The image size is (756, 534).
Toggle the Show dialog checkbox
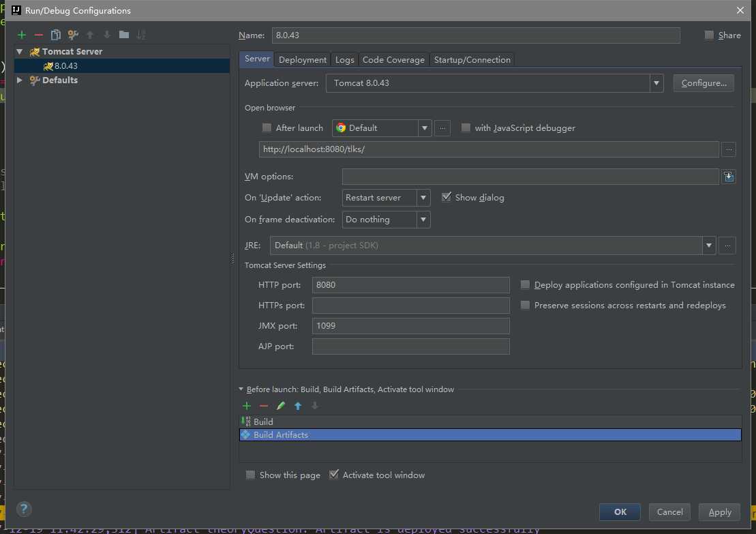[447, 197]
